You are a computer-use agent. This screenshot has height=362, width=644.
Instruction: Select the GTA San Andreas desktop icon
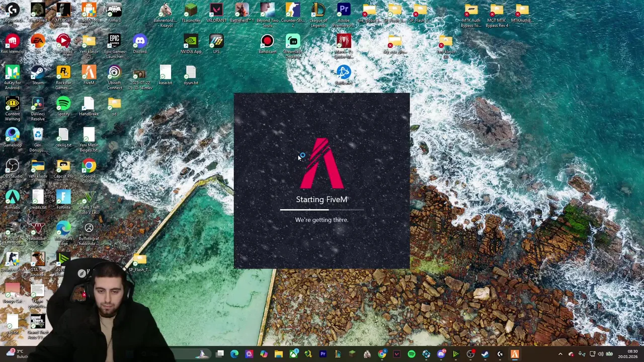click(x=38, y=263)
